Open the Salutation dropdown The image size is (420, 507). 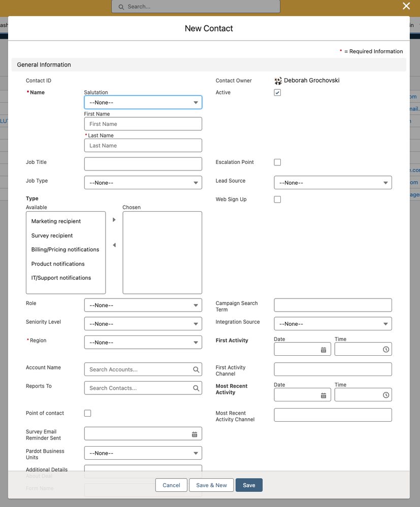143,102
